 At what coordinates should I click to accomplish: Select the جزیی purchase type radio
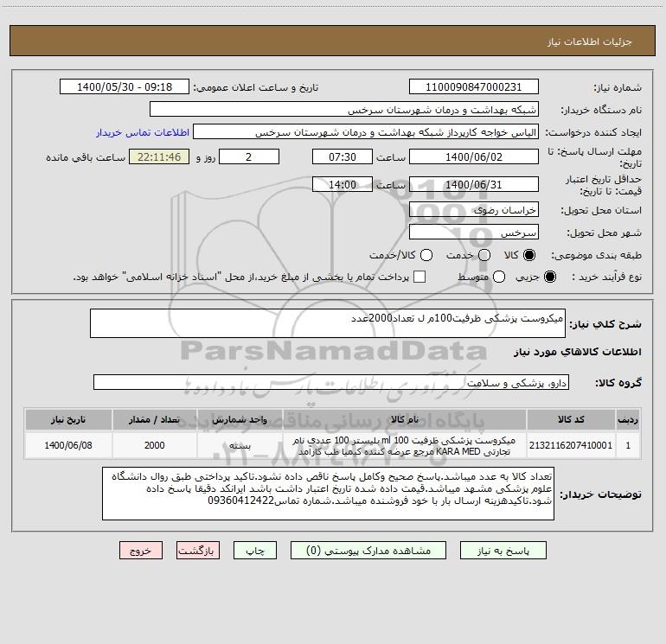pyautogui.click(x=549, y=277)
